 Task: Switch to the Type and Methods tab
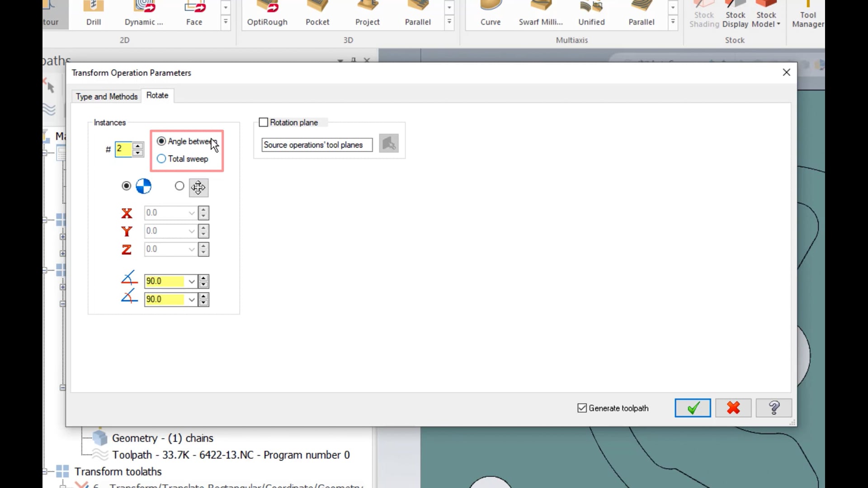[106, 96]
